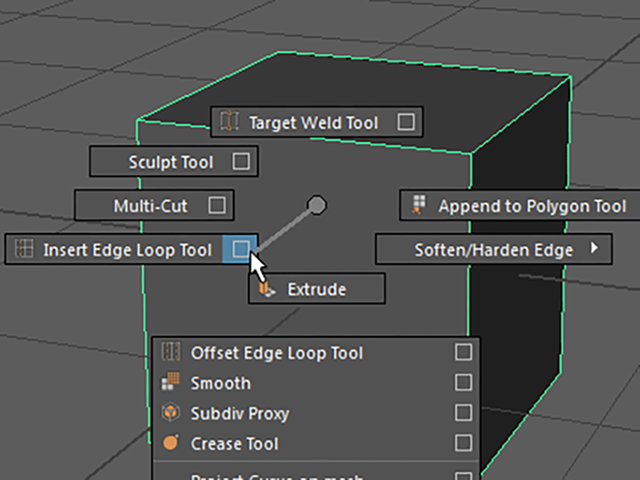Image resolution: width=640 pixels, height=480 pixels.
Task: Pick Insert Edge Loop Tool label
Action: tap(127, 250)
